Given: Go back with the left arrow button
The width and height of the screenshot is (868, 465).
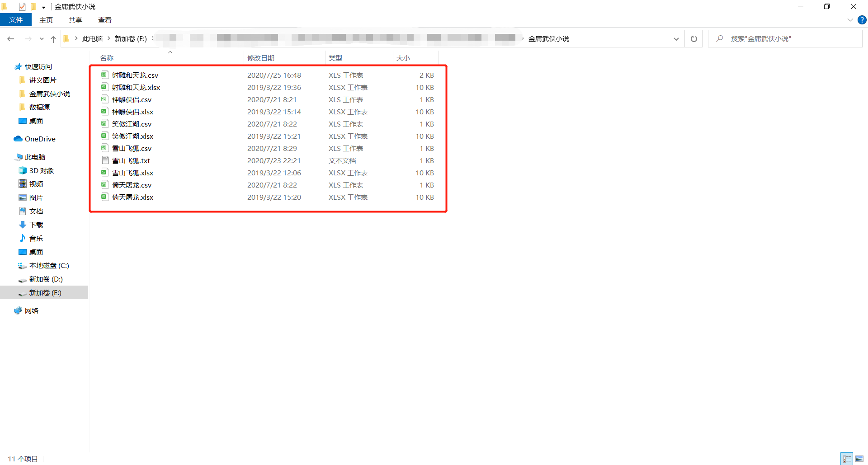Looking at the screenshot, I should [11, 39].
